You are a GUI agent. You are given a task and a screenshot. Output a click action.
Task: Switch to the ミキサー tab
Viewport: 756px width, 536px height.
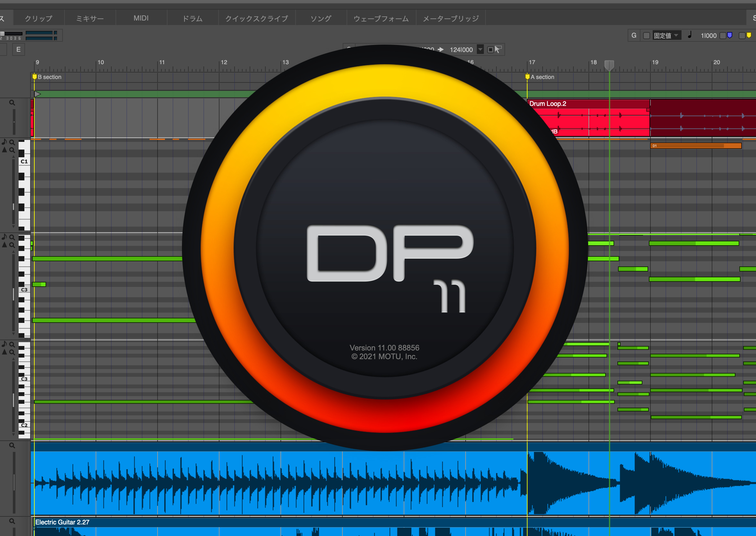[90, 19]
